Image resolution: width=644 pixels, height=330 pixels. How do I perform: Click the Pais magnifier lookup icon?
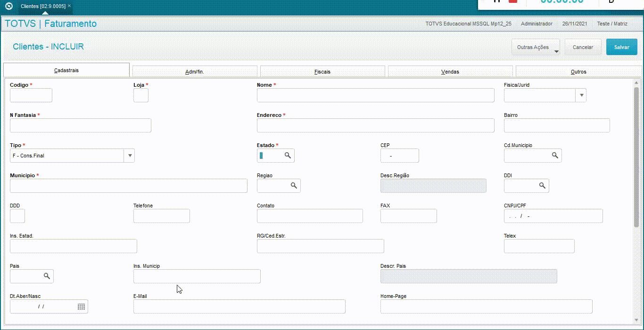coord(47,276)
